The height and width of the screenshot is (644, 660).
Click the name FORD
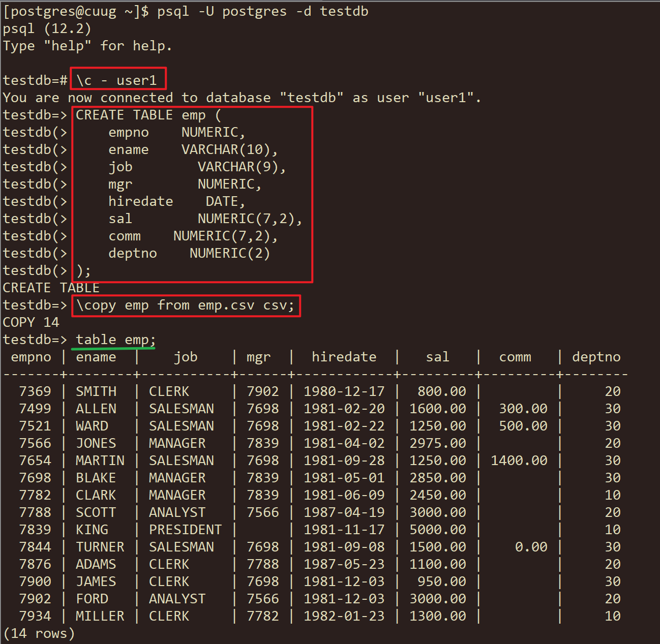[x=92, y=599]
